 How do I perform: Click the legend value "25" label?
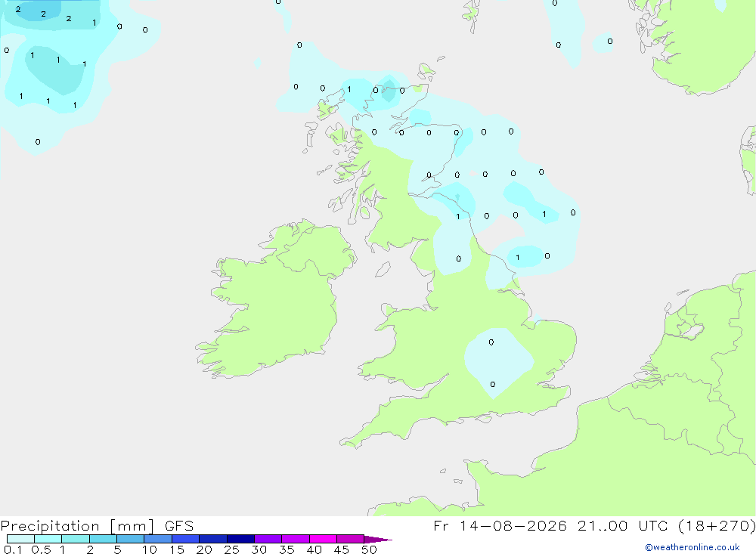(231, 549)
